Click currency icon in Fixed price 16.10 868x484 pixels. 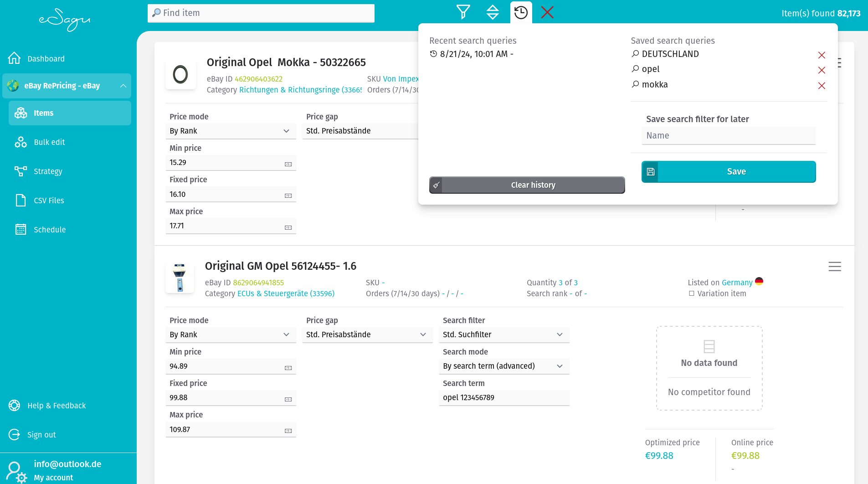coord(288,196)
